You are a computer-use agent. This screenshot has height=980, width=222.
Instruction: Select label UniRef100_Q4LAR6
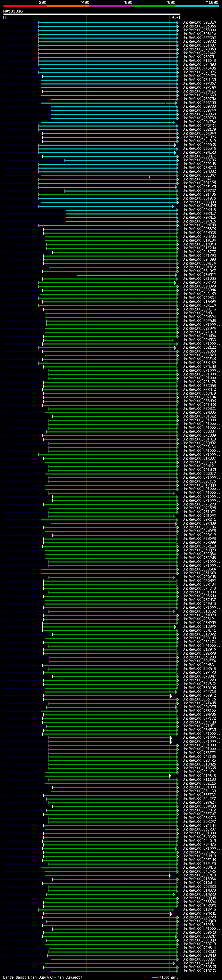coord(199,72)
